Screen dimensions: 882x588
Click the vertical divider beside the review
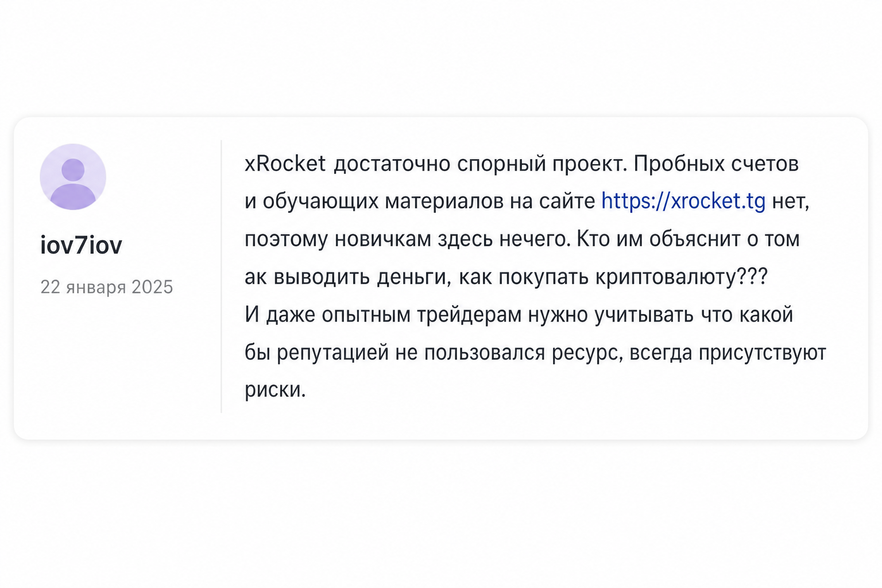pyautogui.click(x=222, y=277)
